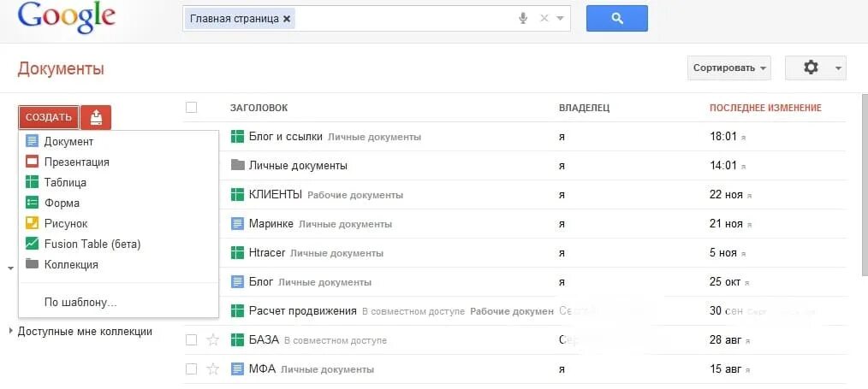Click the microphone icon in search box
Screen dimensions: 868x389
(x=523, y=18)
